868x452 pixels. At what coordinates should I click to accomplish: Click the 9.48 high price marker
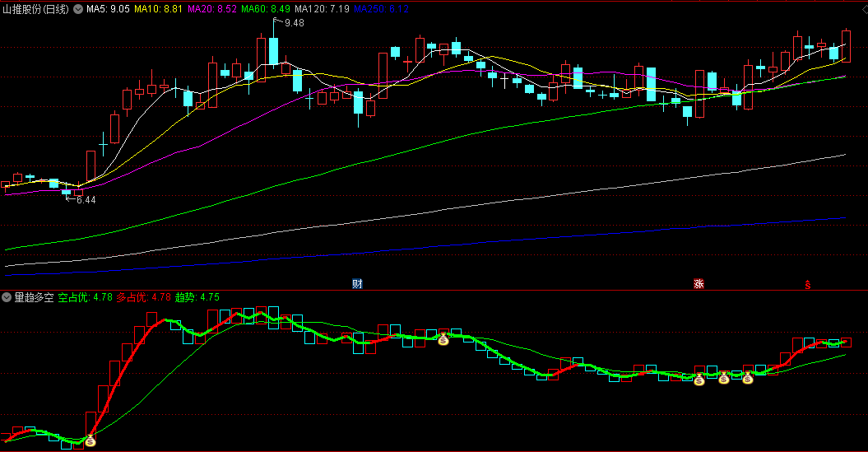(x=294, y=23)
